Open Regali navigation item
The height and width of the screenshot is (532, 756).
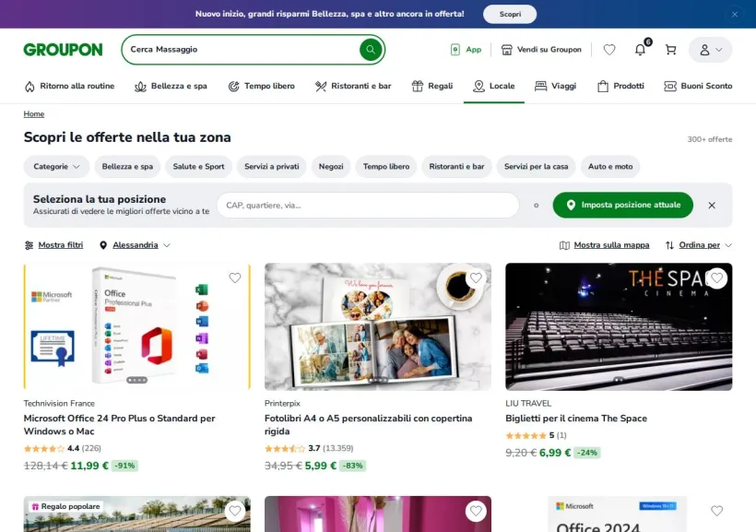click(x=432, y=86)
